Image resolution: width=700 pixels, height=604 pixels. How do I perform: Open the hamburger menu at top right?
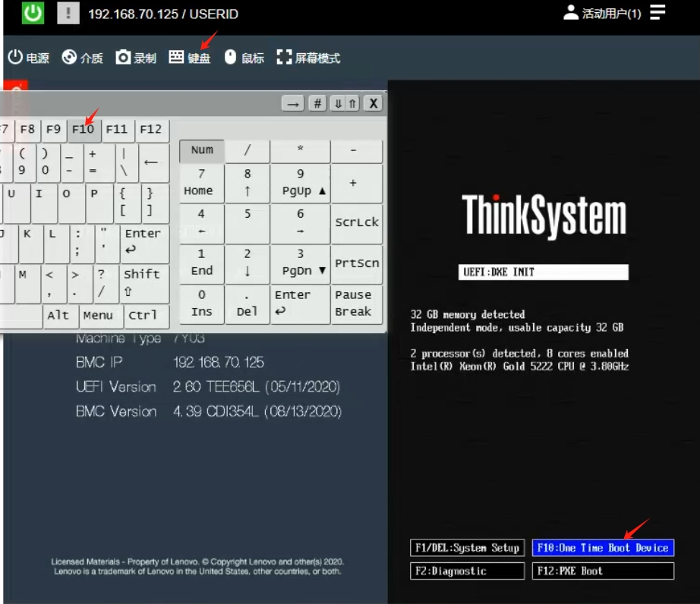pyautogui.click(x=657, y=12)
